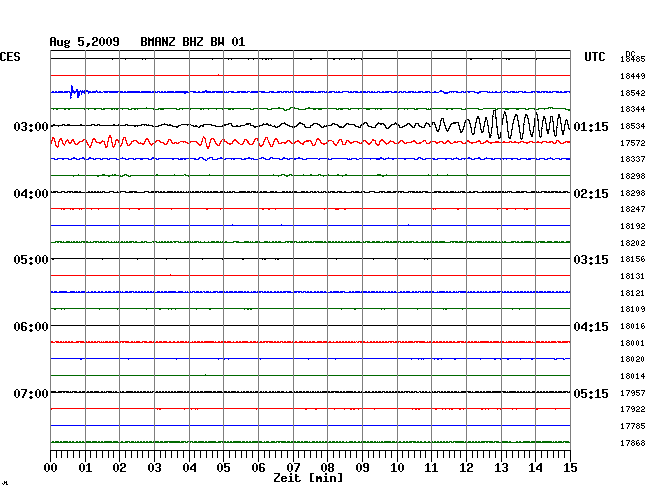650x494 pixels.
Task: Click the 03:15 UTC time label
Action: (591, 260)
